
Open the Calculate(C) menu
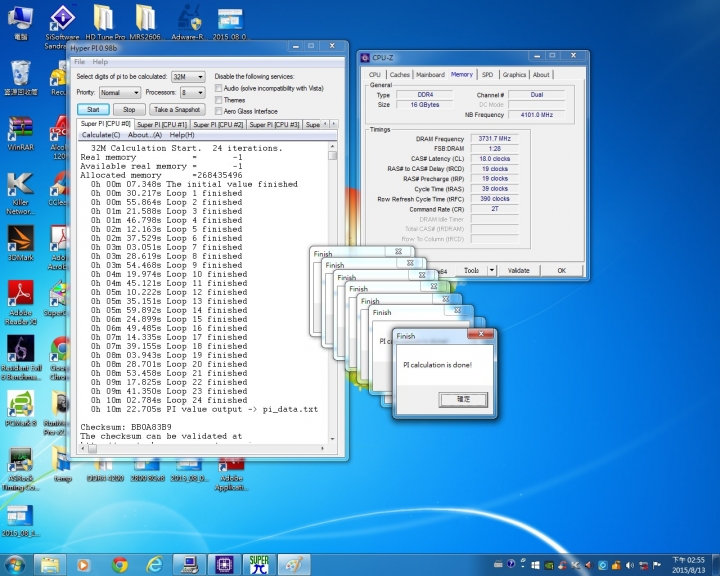click(x=101, y=135)
